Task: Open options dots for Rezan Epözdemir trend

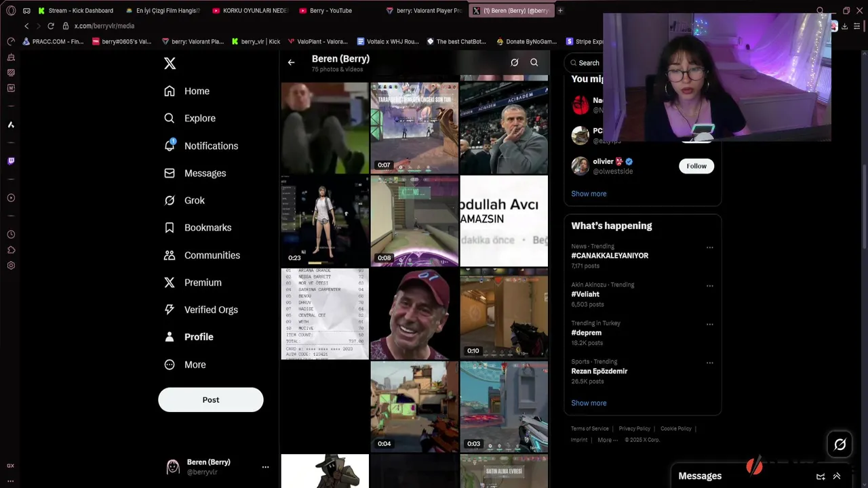Action: click(x=710, y=363)
